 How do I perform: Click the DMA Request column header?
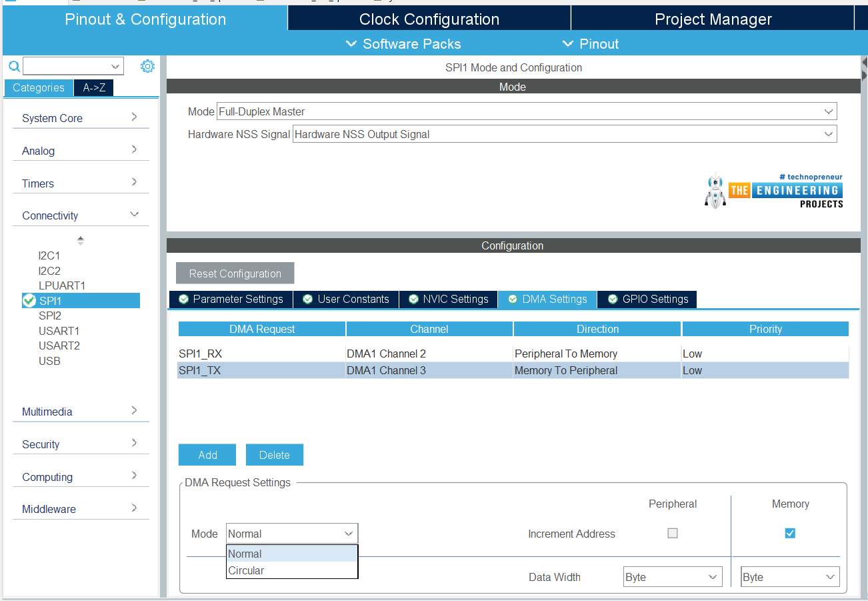[x=262, y=329]
